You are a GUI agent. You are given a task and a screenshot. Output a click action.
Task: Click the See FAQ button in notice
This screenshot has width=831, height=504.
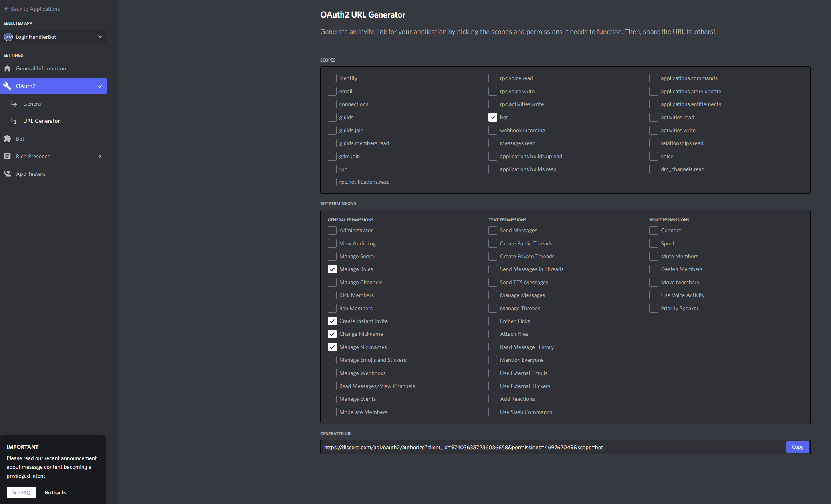pyautogui.click(x=21, y=492)
